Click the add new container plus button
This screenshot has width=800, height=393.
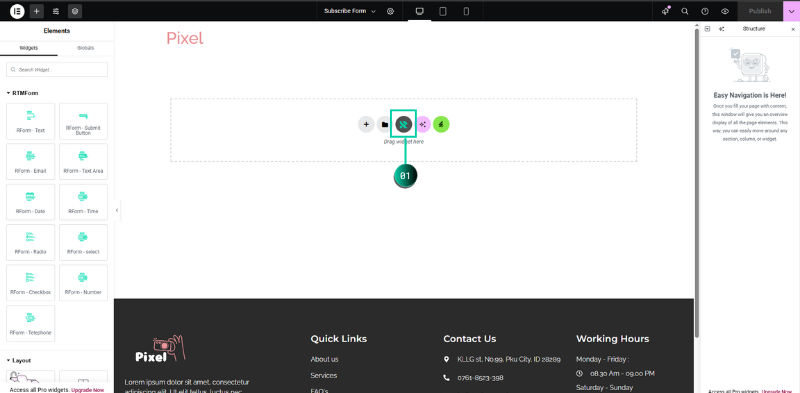(x=366, y=124)
